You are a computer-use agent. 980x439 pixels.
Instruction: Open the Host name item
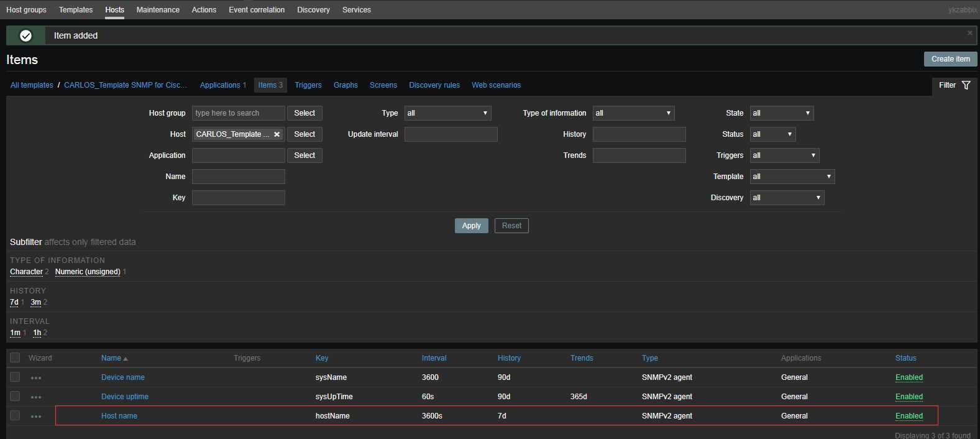[119, 416]
